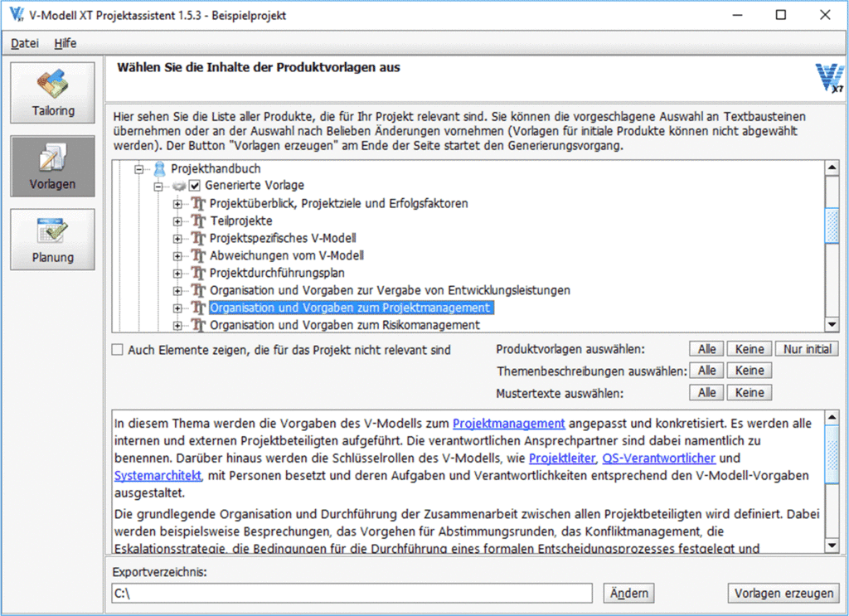Click the tree view scroll-down arrow

click(832, 325)
